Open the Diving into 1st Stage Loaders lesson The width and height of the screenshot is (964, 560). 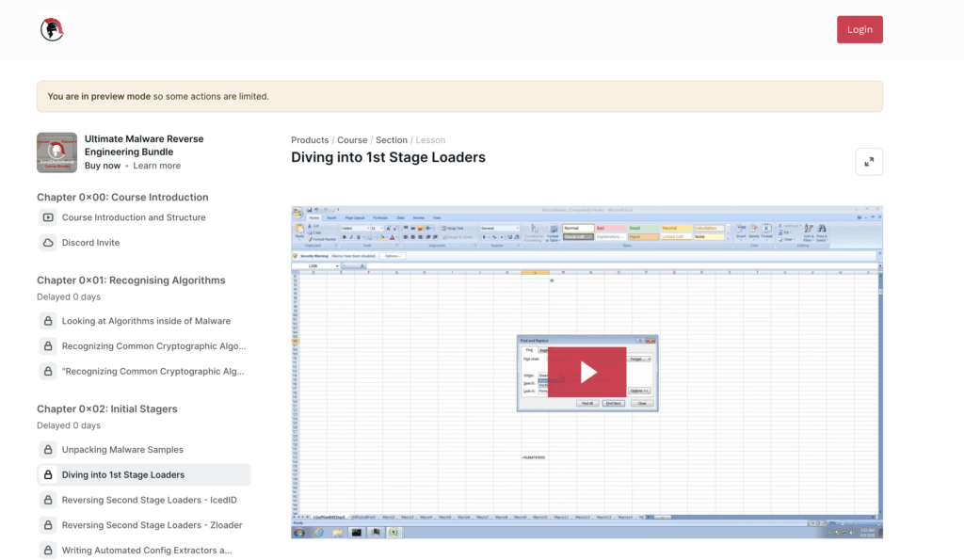[x=123, y=475]
